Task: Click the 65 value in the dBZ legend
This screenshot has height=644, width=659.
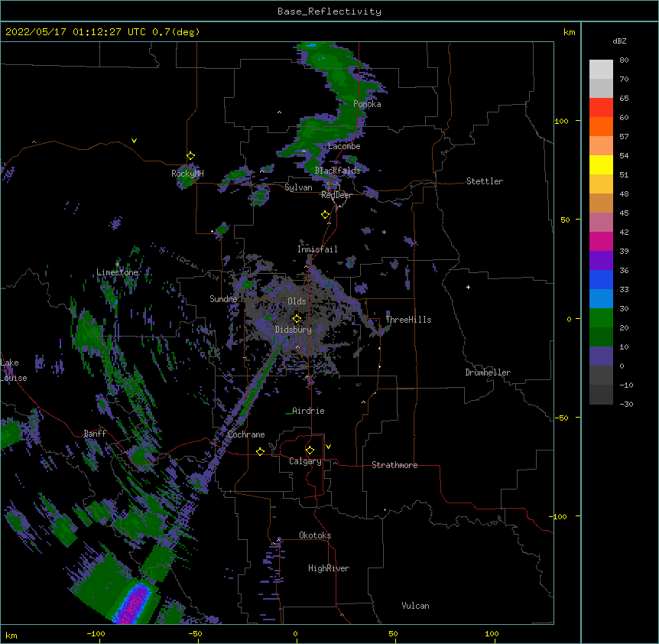Action: [x=624, y=99]
